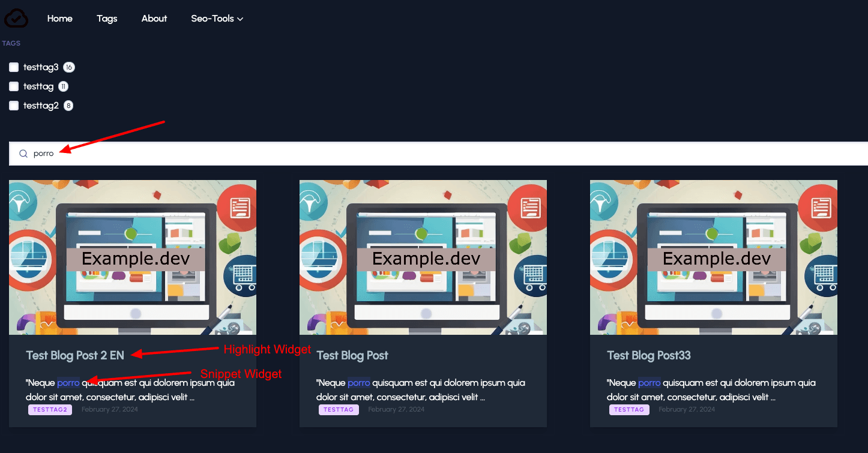Go to the Home page

point(60,19)
